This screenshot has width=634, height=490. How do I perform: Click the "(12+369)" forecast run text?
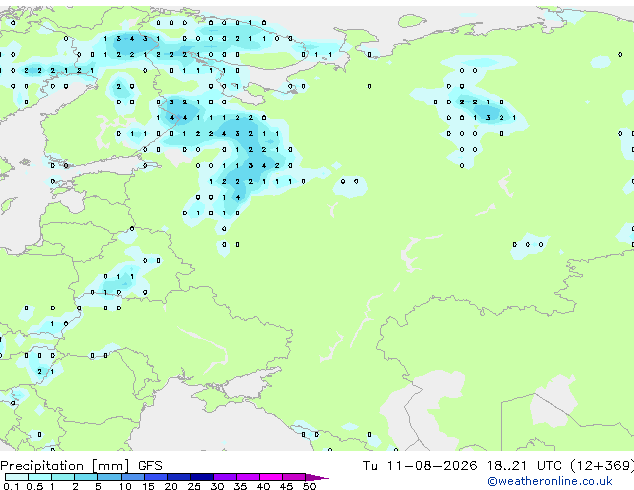pos(602,466)
